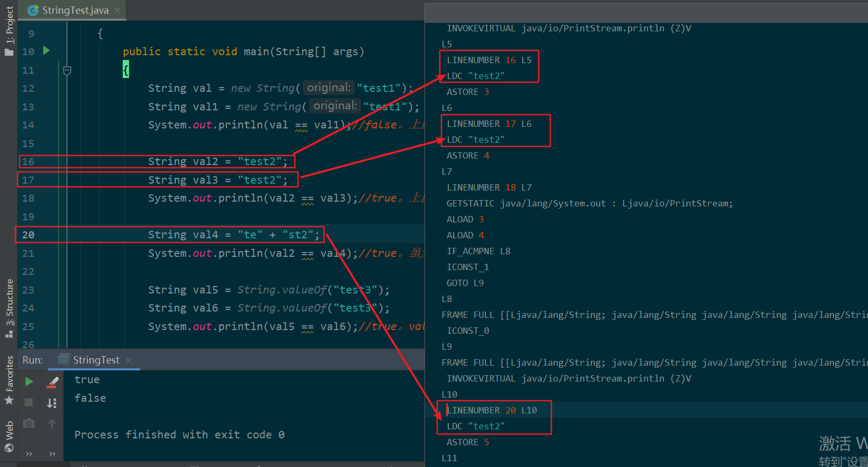Select the StringTest.java editor tab
The image size is (868, 467).
[x=74, y=10]
